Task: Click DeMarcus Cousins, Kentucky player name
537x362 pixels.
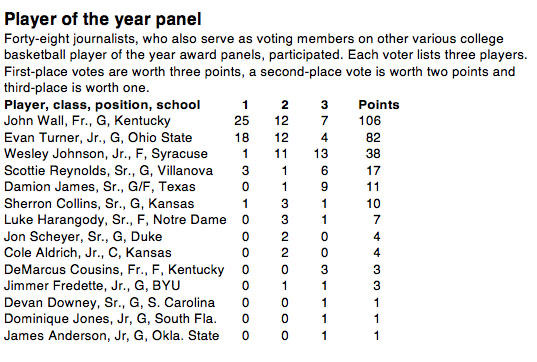Action: (114, 270)
